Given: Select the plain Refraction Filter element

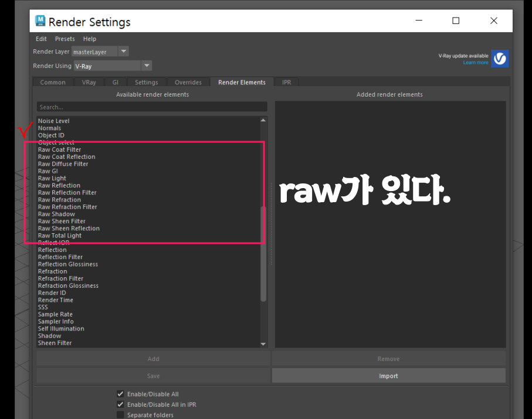Looking at the screenshot, I should 60,278.
